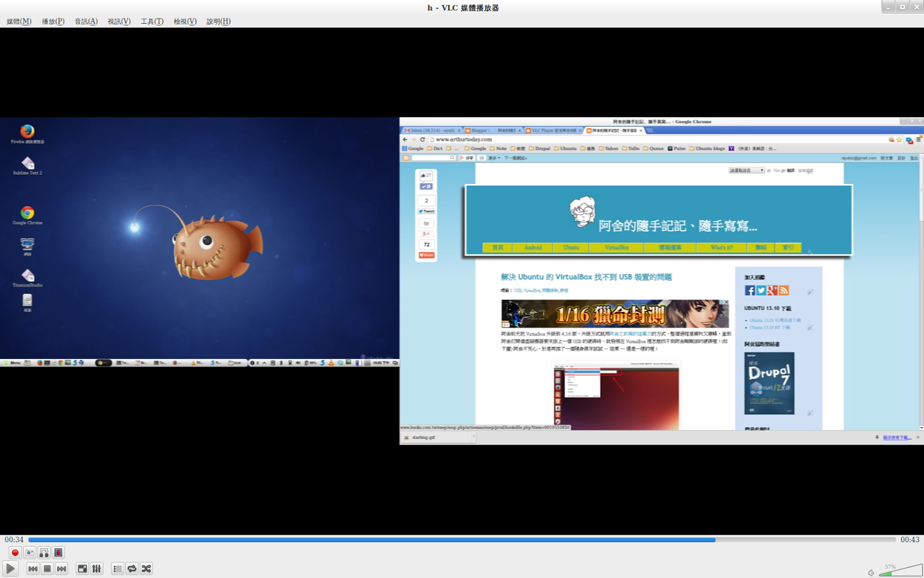Enable random shuffle playback
The width and height of the screenshot is (924, 578).
click(147, 568)
